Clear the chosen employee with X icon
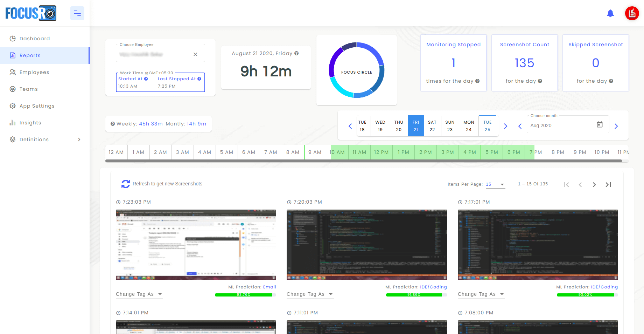Viewport: 644px width, 334px height. coord(195,54)
